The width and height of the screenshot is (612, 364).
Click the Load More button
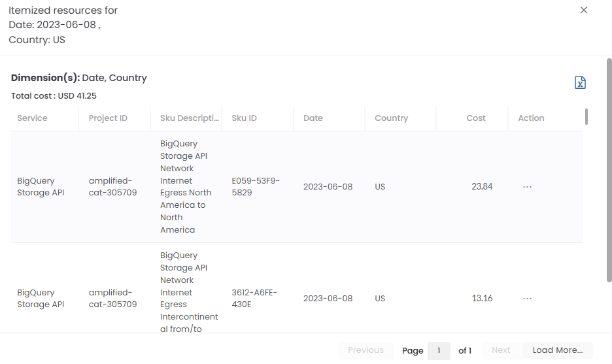click(557, 350)
